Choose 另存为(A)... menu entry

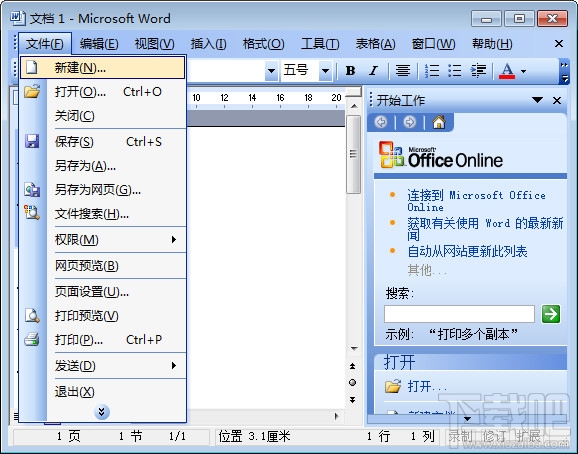[102, 166]
